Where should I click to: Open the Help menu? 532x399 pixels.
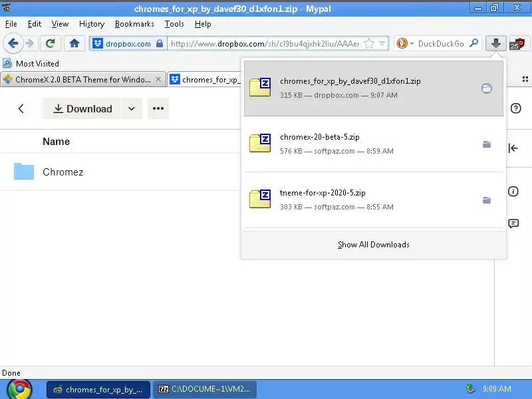(x=203, y=24)
